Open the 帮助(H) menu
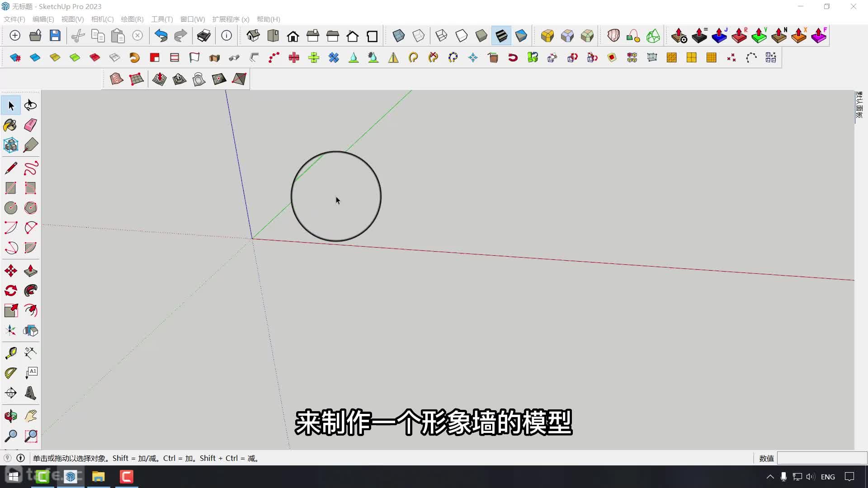Viewport: 868px width, 488px height. pyautogui.click(x=269, y=19)
